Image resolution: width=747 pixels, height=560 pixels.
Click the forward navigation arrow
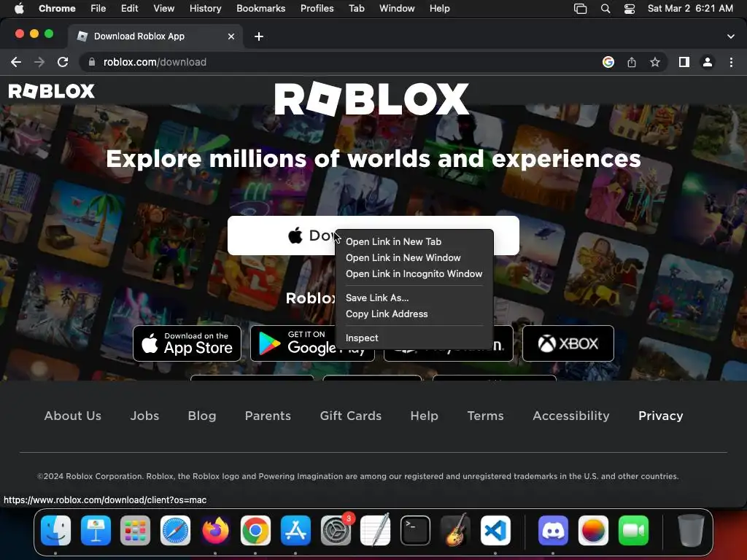(39, 62)
